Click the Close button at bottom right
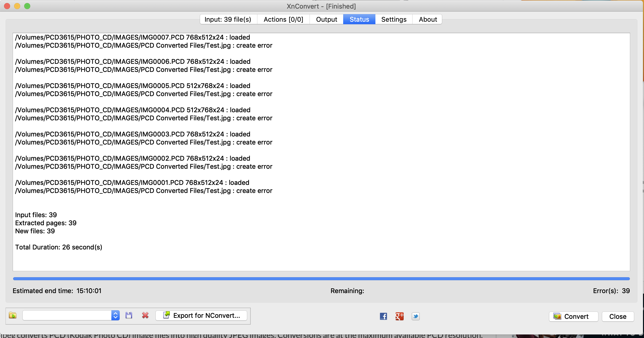Viewport: 644px width, 338px height. coord(618,316)
